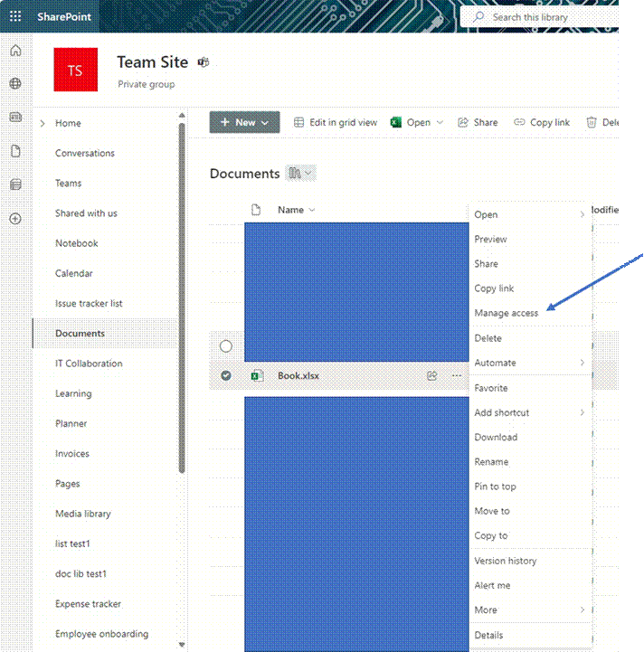Screen dimensions: 644x652
Task: Click the search magnifier icon
Action: point(478,16)
